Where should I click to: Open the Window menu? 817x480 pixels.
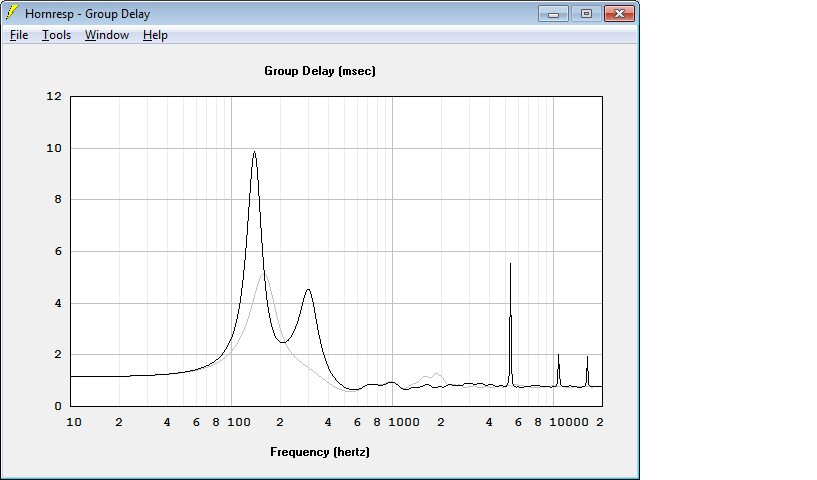(107, 35)
